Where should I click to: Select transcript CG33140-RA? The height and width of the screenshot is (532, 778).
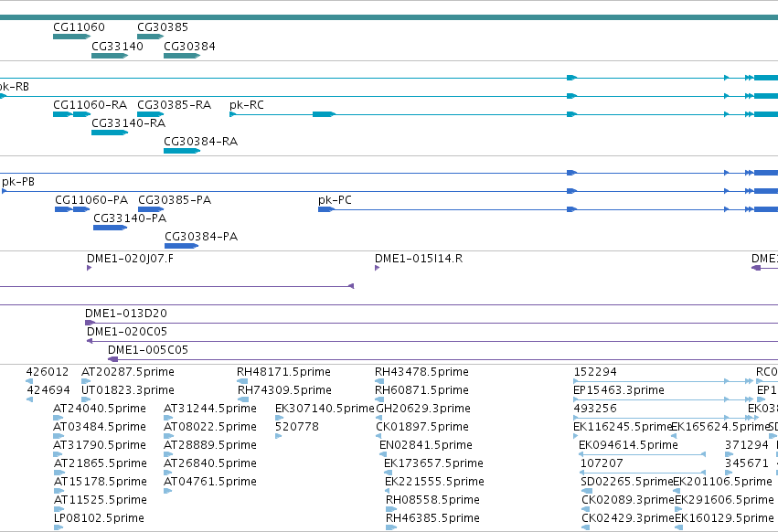[110, 133]
